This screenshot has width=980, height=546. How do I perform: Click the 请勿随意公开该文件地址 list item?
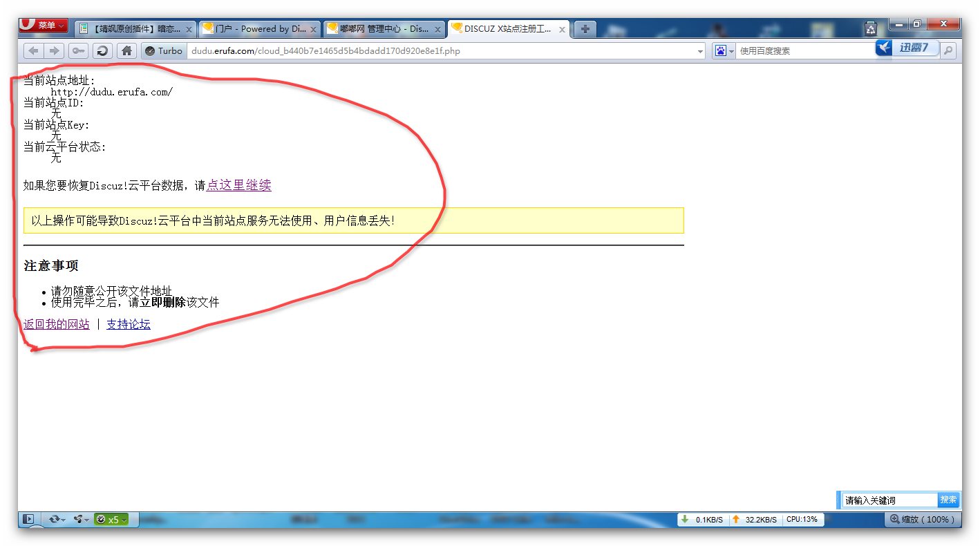click(x=111, y=291)
